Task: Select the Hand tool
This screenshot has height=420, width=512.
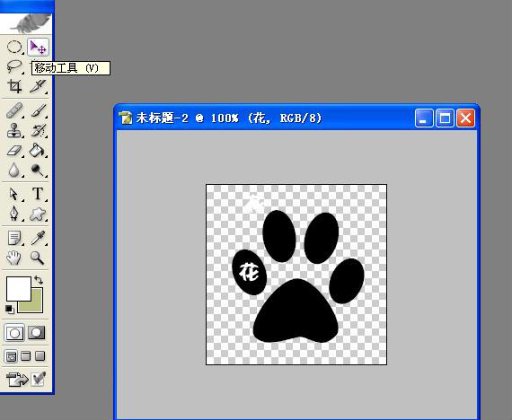Action: click(14, 258)
